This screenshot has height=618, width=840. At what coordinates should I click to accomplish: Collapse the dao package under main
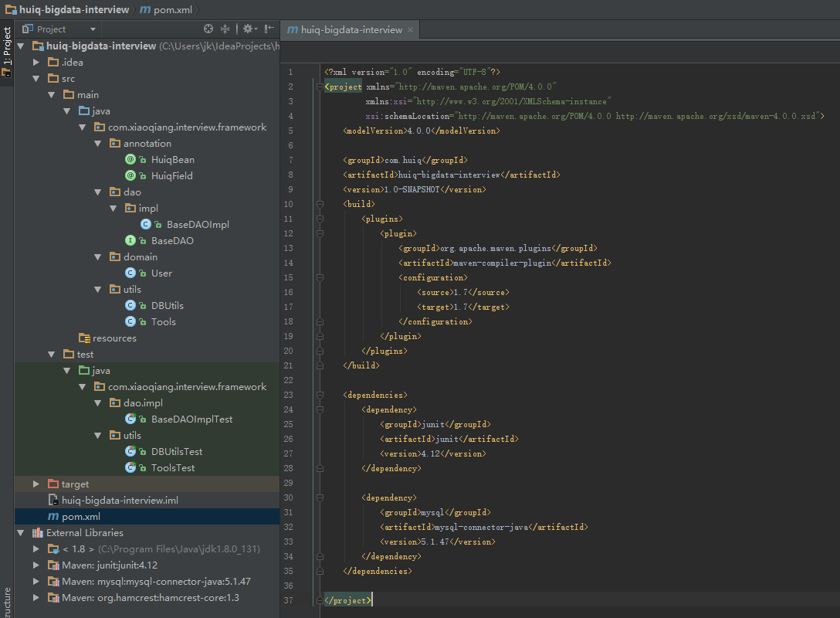click(x=98, y=192)
